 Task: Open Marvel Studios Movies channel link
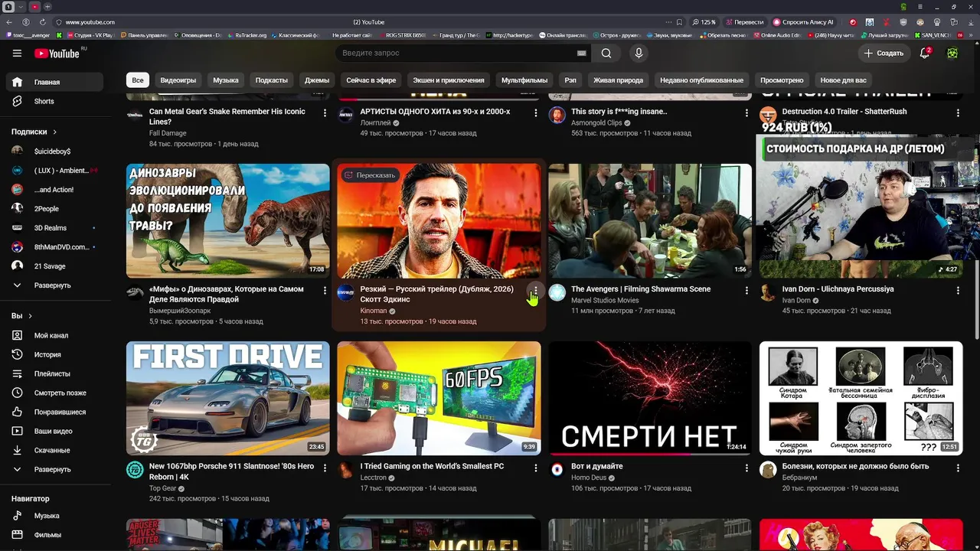(605, 300)
